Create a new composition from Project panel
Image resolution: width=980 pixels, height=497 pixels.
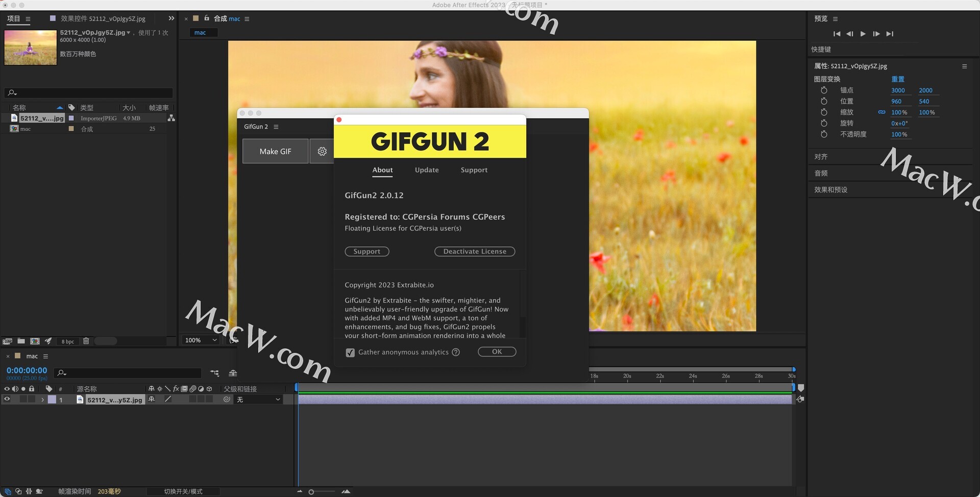35,341
